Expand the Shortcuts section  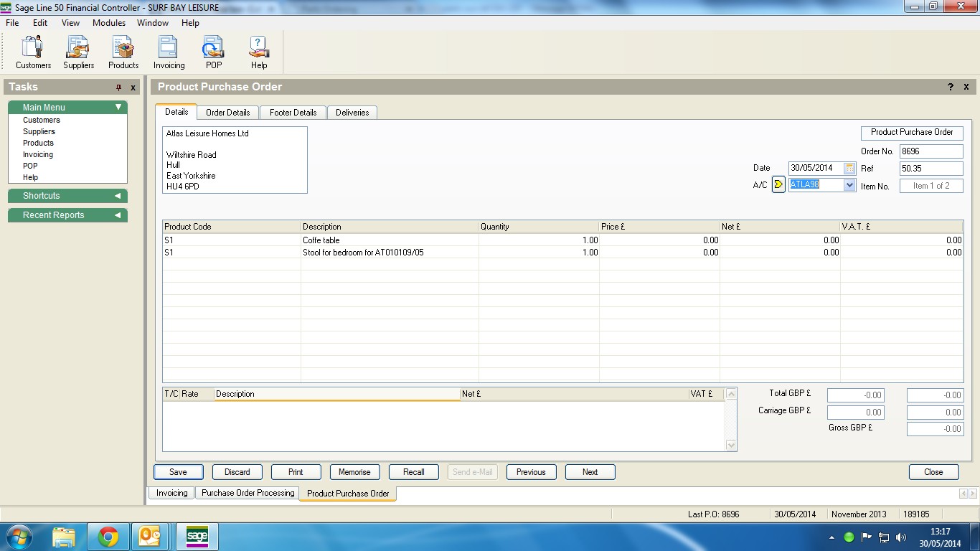click(118, 196)
